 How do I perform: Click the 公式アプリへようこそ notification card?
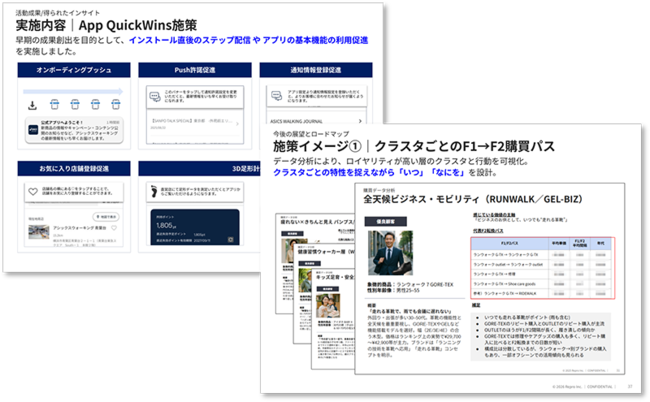click(74, 130)
